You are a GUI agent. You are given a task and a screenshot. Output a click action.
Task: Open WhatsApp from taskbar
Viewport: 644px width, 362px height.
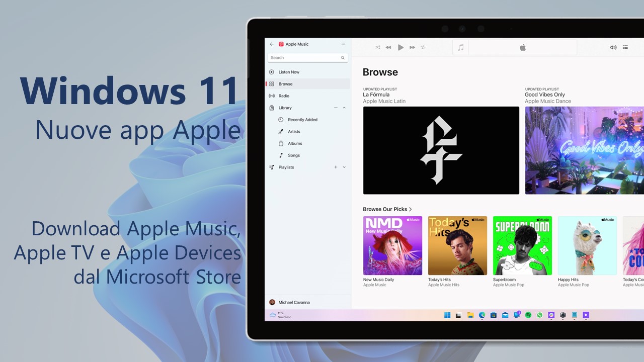[540, 315]
